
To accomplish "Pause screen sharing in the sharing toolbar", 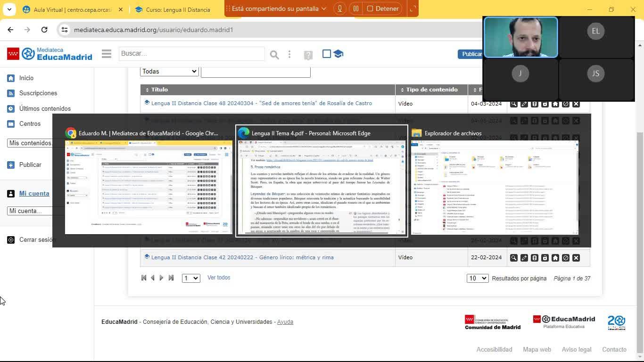I will click(356, 8).
